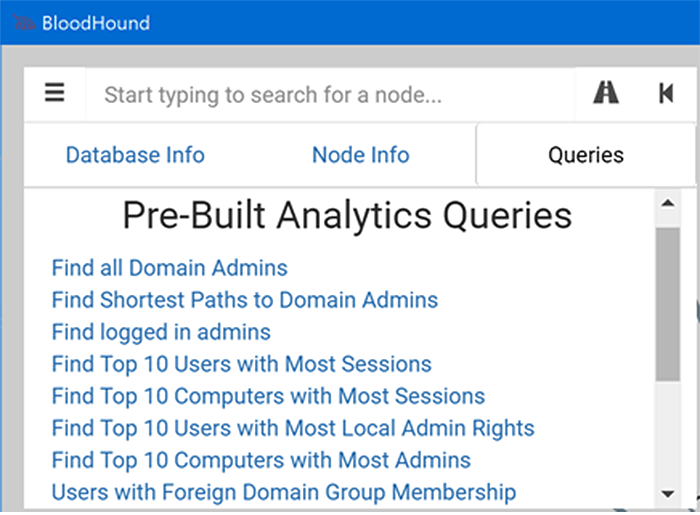Image resolution: width=700 pixels, height=515 pixels.
Task: Click the queries list scrollbar thumb
Action: (x=667, y=300)
